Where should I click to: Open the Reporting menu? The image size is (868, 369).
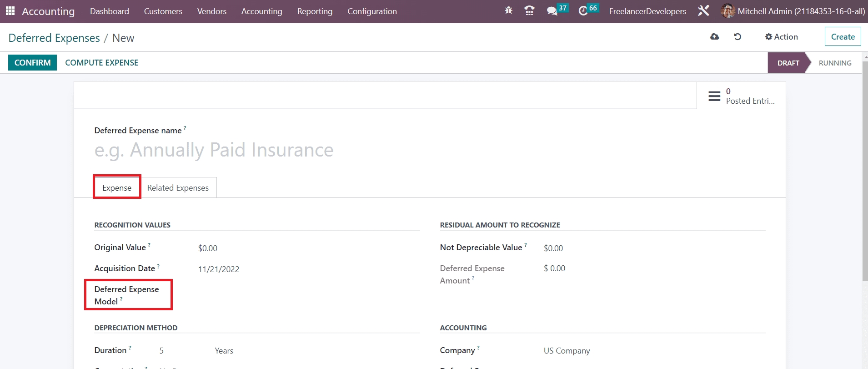(315, 11)
